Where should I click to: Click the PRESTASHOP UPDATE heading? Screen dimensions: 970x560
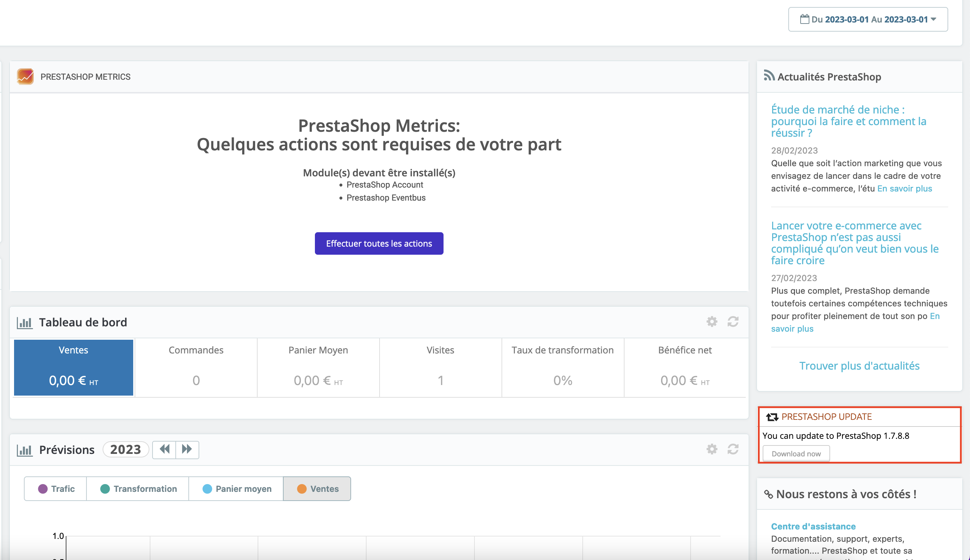click(x=827, y=417)
